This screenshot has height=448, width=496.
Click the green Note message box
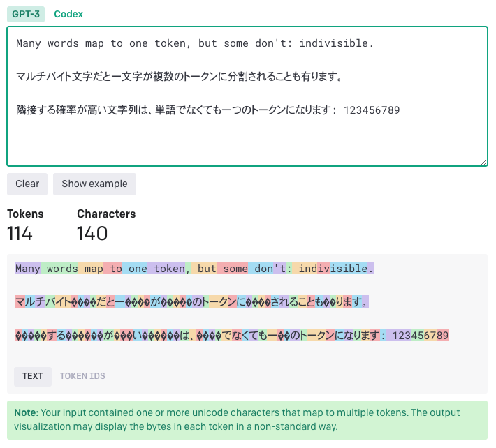[x=247, y=419]
